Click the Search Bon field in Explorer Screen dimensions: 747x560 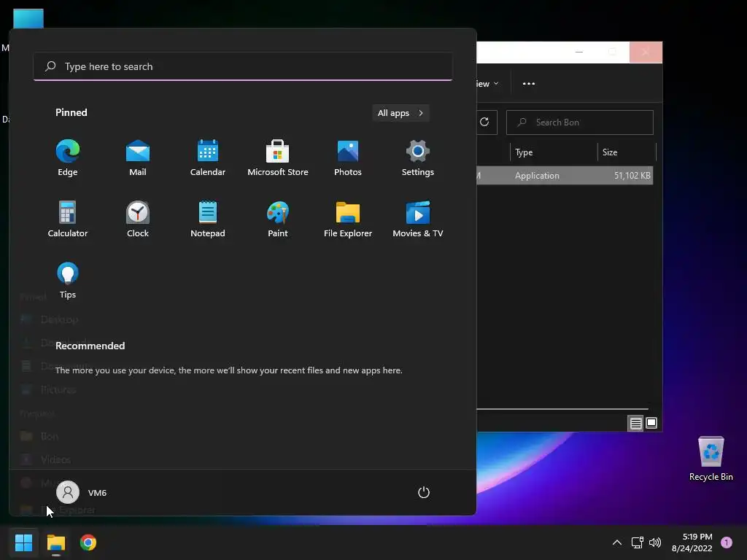click(x=580, y=122)
